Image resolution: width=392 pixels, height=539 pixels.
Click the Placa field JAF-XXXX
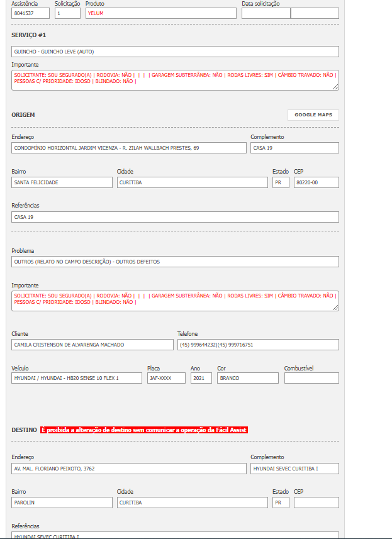[167, 378]
